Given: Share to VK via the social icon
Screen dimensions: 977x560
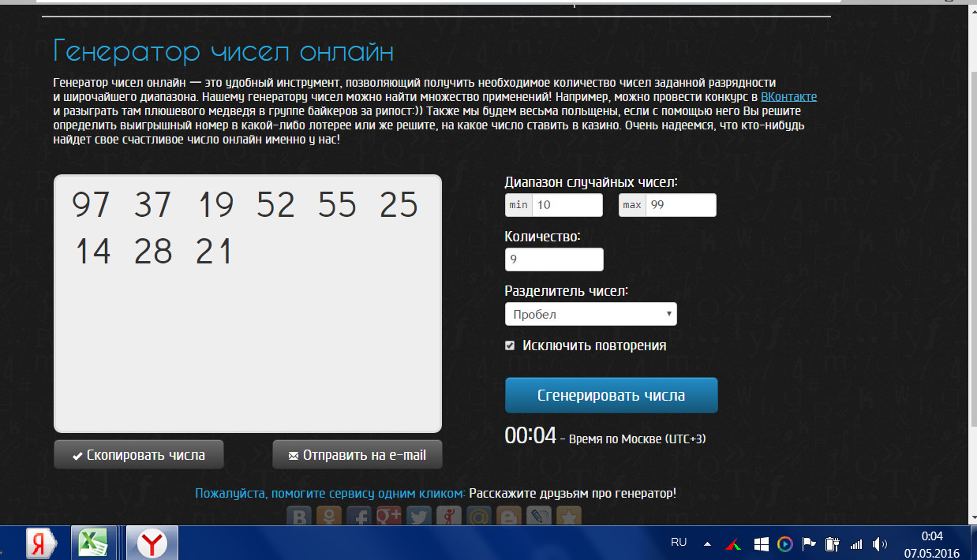Looking at the screenshot, I should click(299, 517).
